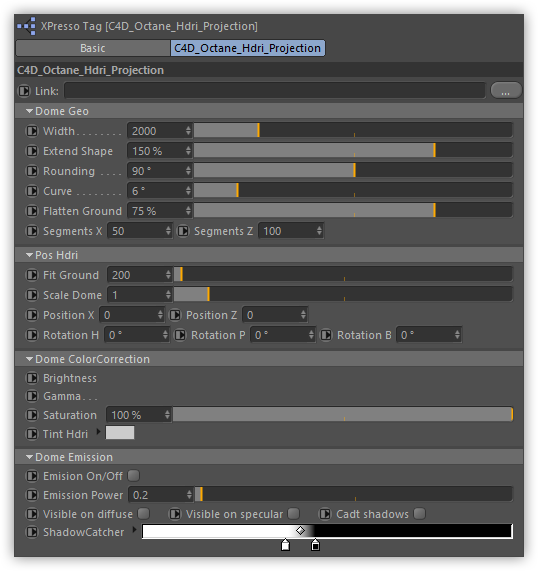This screenshot has width=538, height=571.
Task: Collapse the Dome Emission section
Action: (x=30, y=457)
